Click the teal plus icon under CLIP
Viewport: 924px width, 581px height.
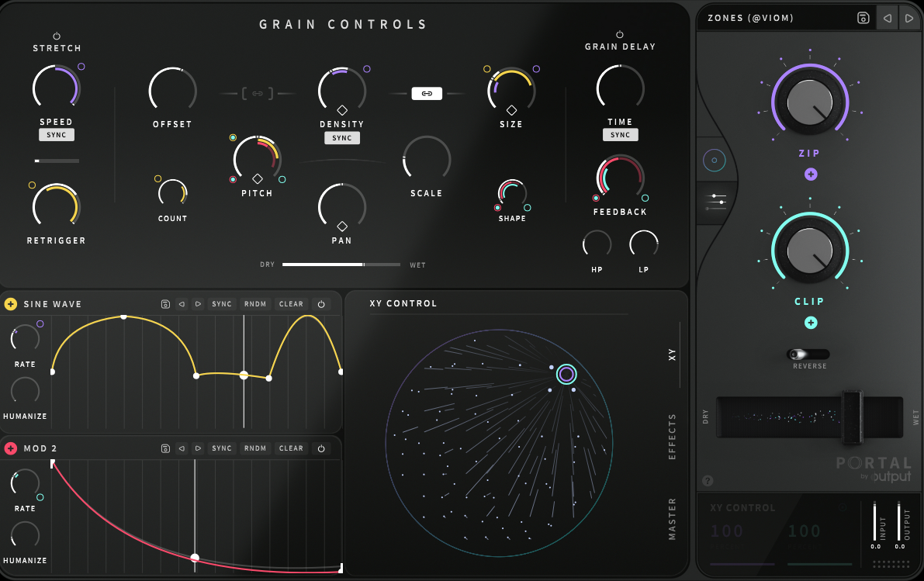(810, 323)
